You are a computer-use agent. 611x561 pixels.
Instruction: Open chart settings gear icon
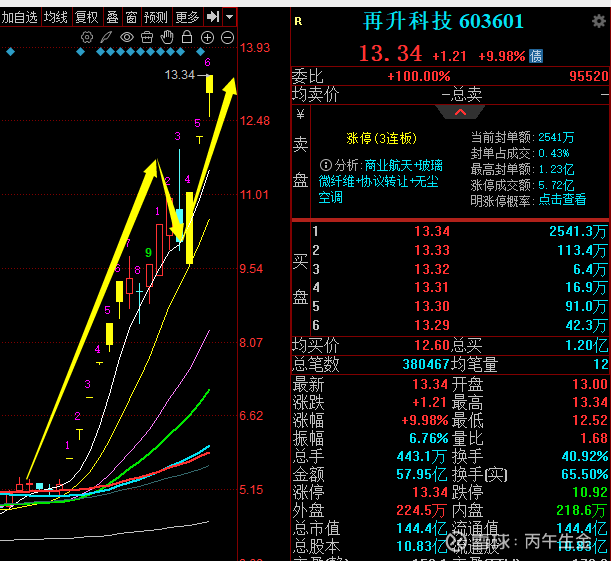[87, 37]
